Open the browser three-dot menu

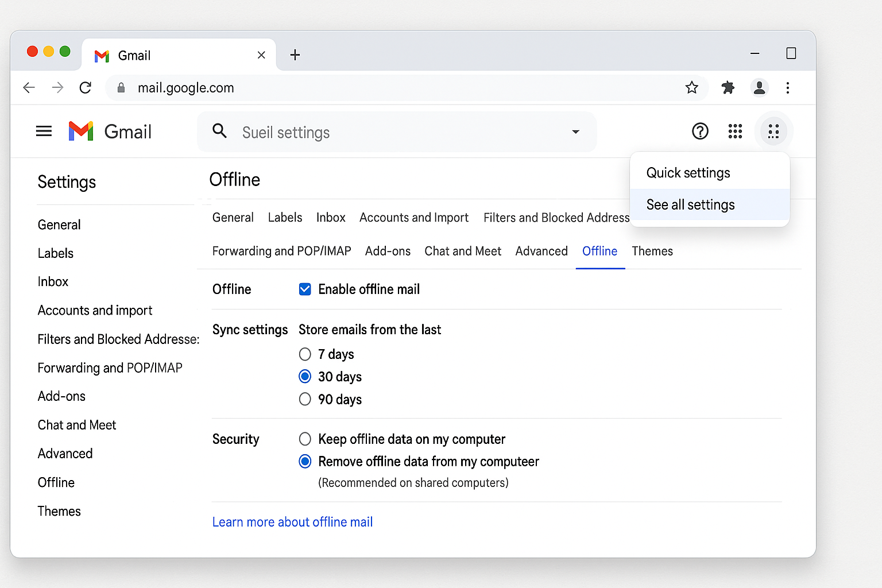click(x=788, y=87)
